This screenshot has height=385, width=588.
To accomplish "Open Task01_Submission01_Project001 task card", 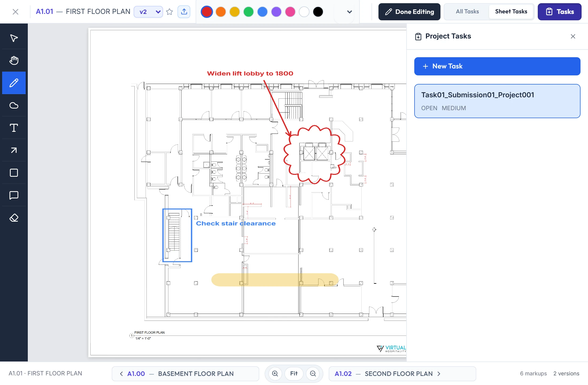I will click(x=497, y=101).
